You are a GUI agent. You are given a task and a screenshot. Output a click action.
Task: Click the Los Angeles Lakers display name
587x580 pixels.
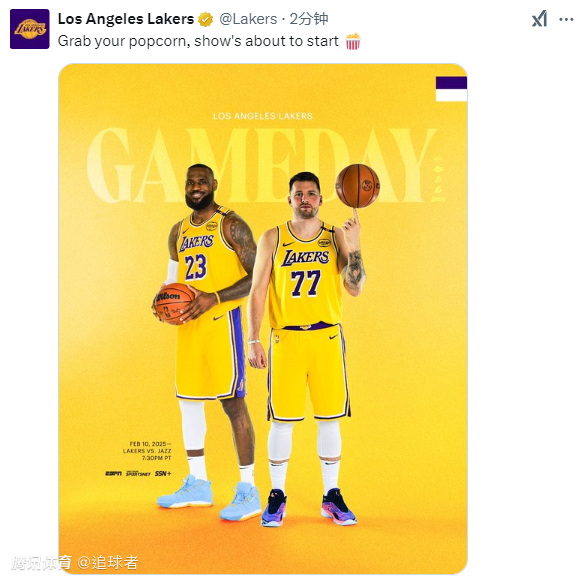(126, 19)
